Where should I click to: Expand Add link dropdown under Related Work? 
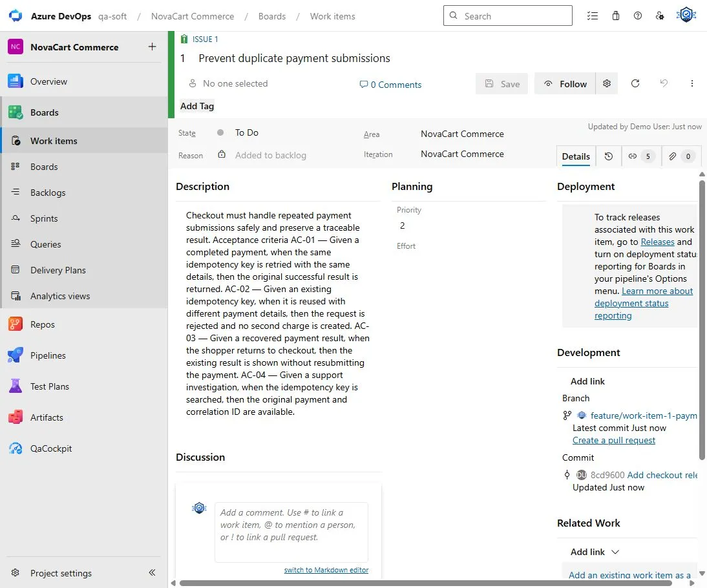point(595,552)
